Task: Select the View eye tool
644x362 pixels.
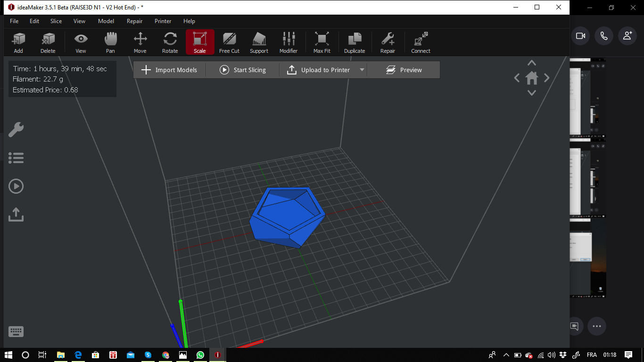Action: tap(81, 42)
